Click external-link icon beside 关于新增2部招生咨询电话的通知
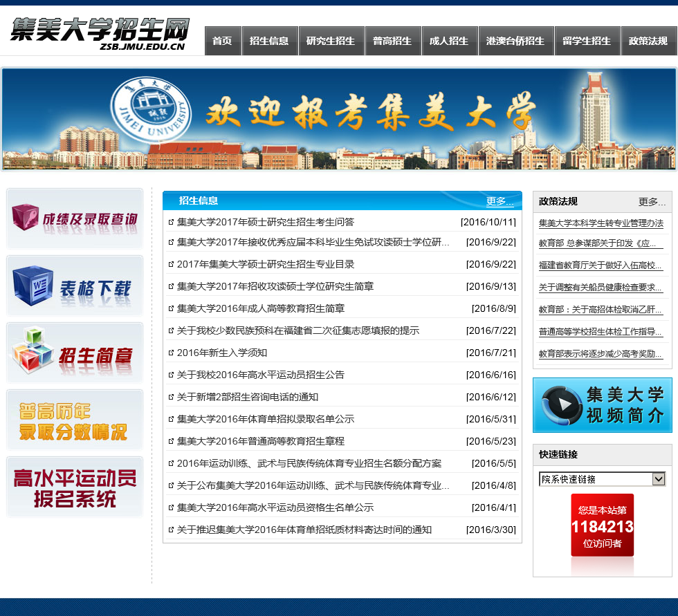The image size is (678, 616). 171,397
